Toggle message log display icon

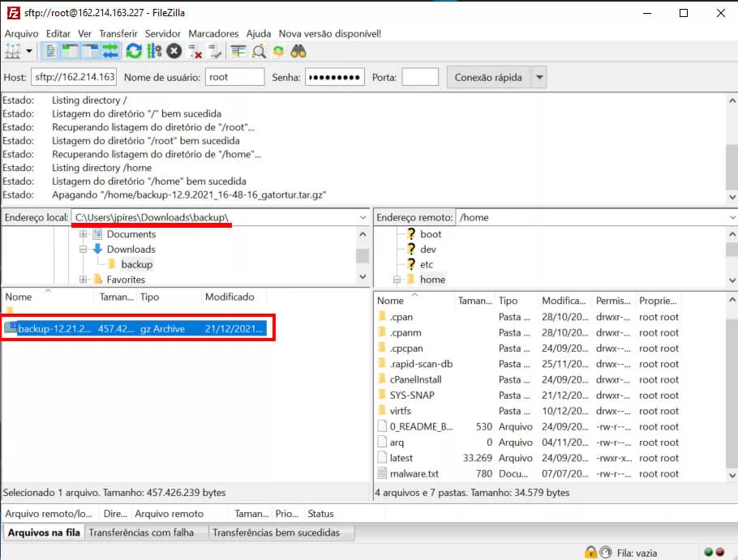(50, 51)
